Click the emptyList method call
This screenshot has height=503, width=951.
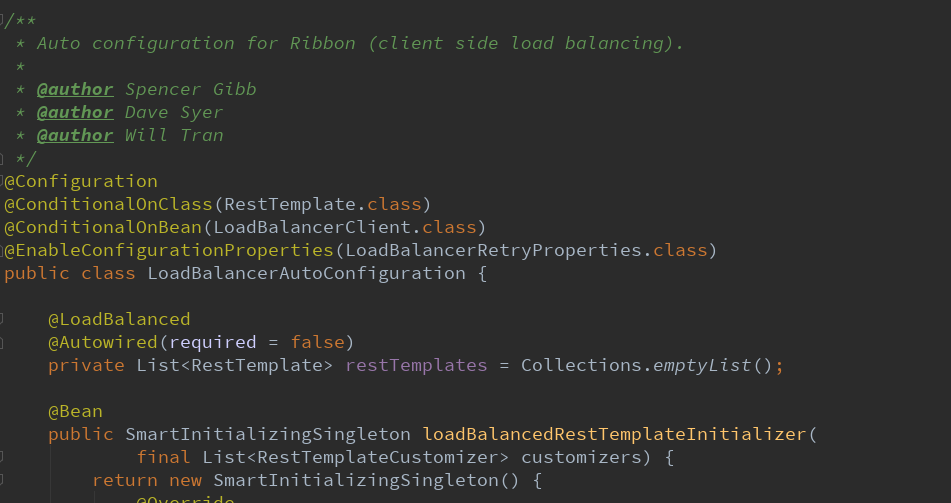[x=702, y=365]
